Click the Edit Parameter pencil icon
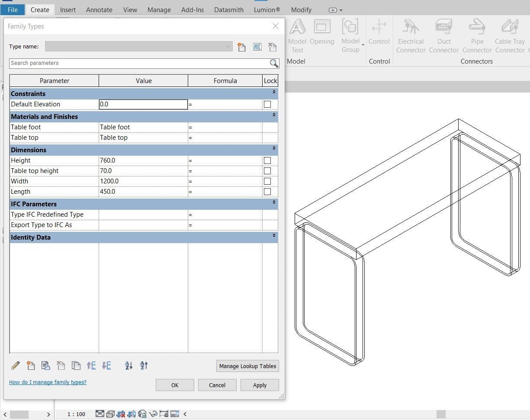Viewport: 530px width, 420px height. click(15, 365)
